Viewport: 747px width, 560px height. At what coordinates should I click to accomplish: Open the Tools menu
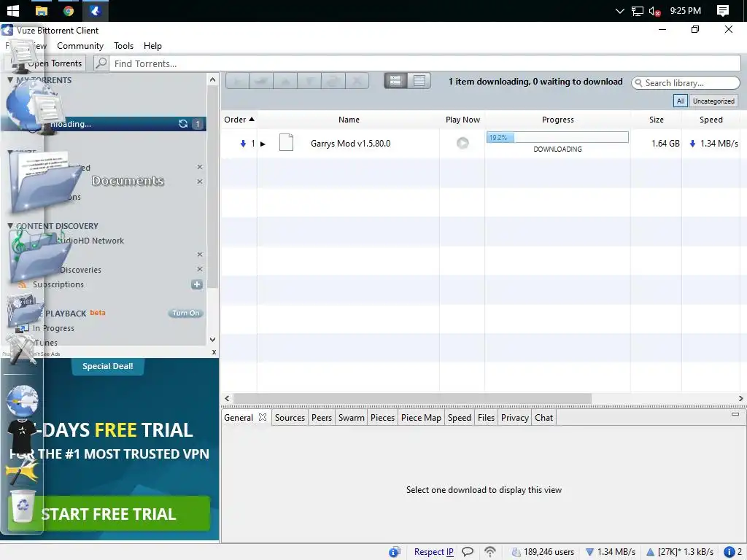click(x=123, y=46)
